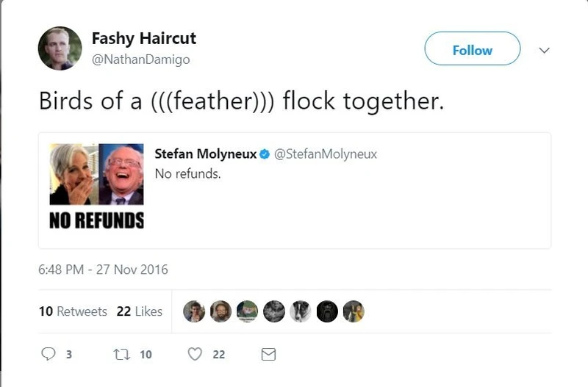Click the retweet arrows icon

click(121, 354)
